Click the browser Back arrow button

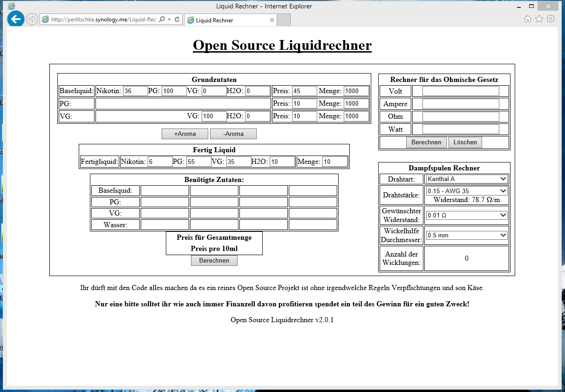click(16, 19)
